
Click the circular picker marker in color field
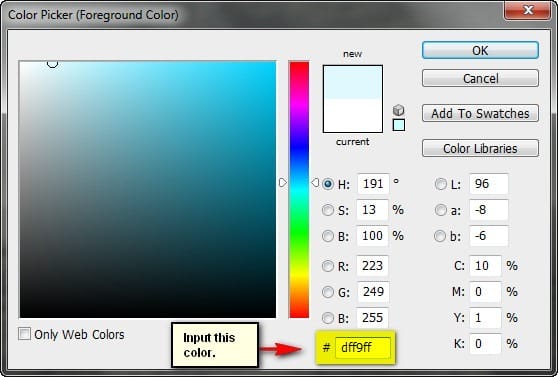tap(52, 63)
